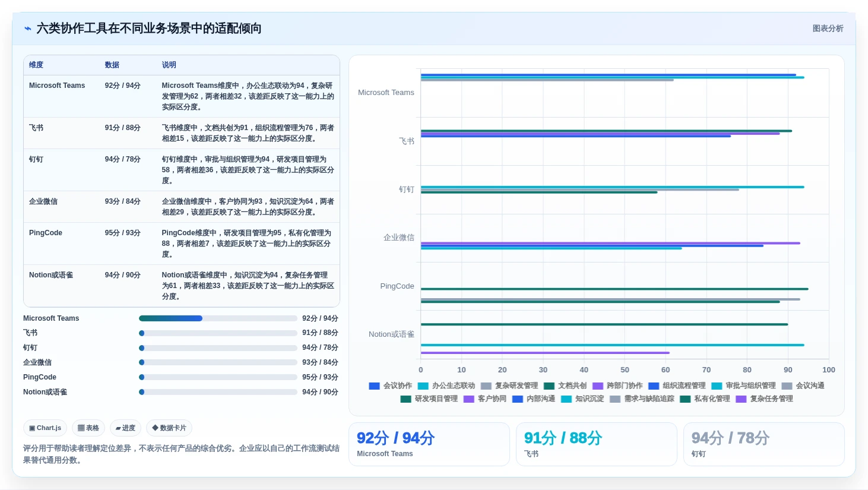The height and width of the screenshot is (490, 868).
Task: Click the Notion或语雀 label on the chart axis
Action: (392, 334)
